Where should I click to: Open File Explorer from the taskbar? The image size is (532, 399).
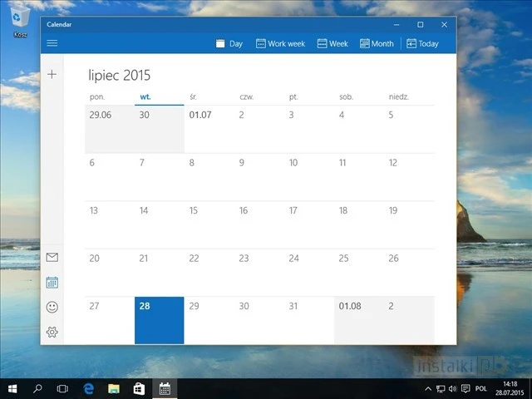(x=114, y=388)
